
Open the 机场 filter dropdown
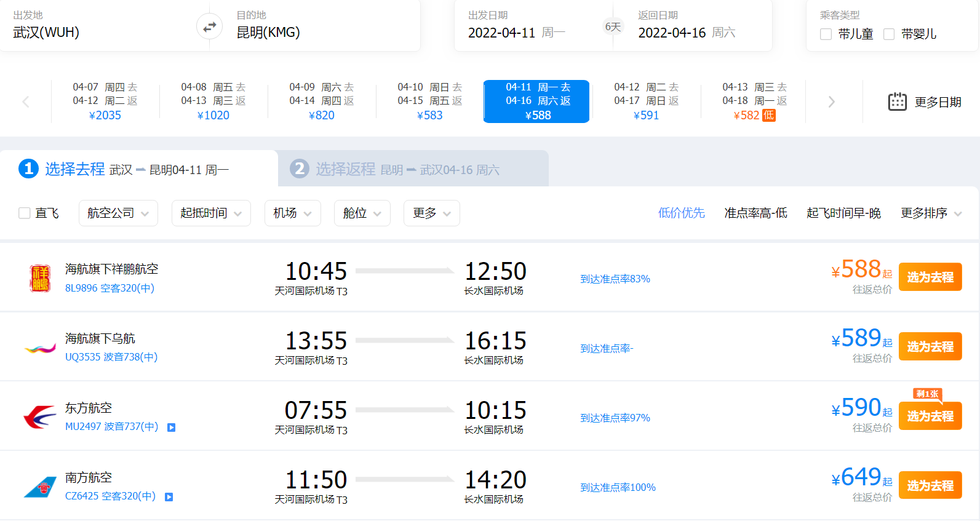pyautogui.click(x=292, y=213)
